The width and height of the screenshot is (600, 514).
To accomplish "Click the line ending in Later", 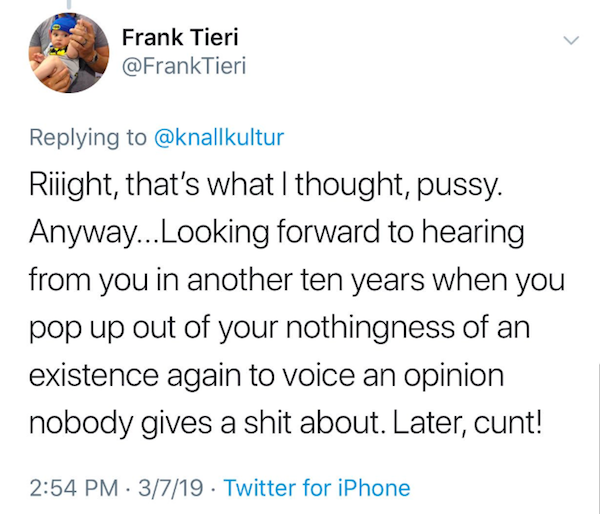I will coord(285,424).
